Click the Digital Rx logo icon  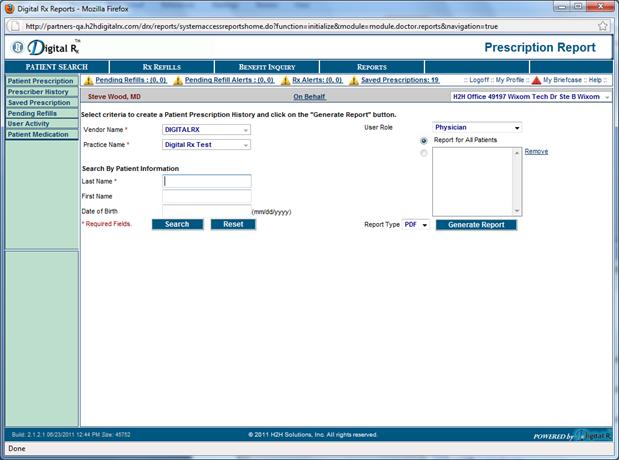click(x=20, y=47)
